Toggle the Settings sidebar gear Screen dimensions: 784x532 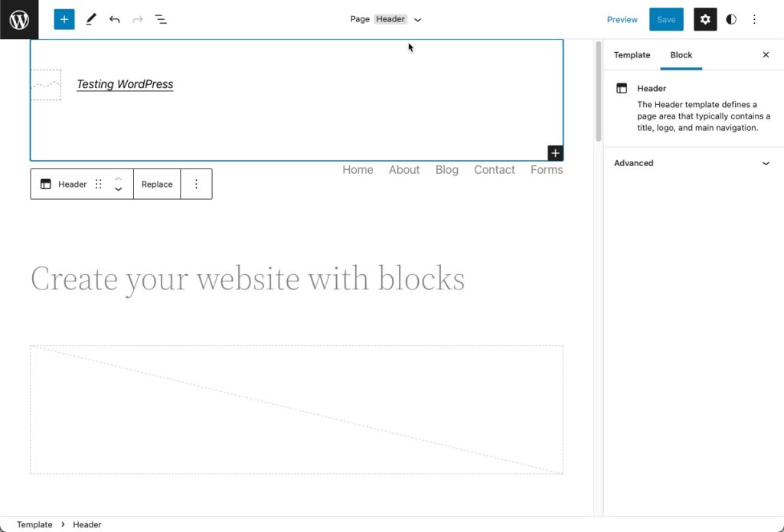704,19
